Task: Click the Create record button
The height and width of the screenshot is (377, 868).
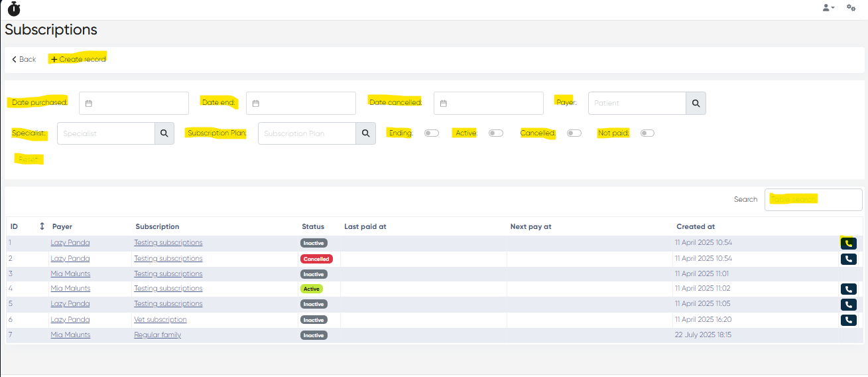Action: click(78, 59)
